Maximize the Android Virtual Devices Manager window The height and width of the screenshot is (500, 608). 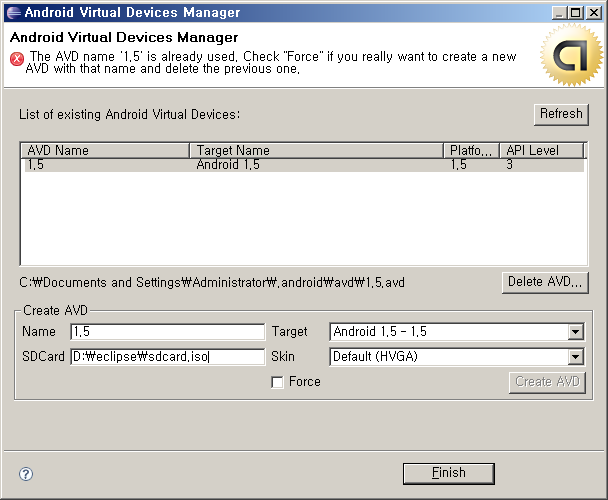(x=577, y=13)
